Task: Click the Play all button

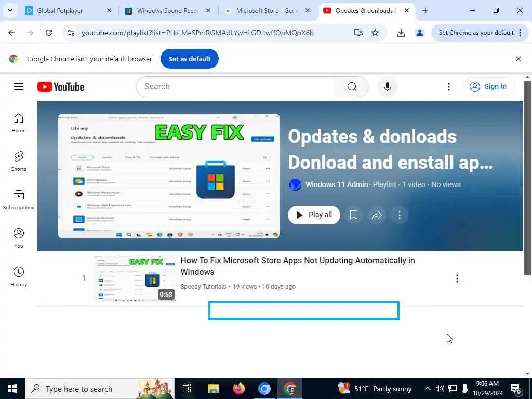Action: click(314, 215)
